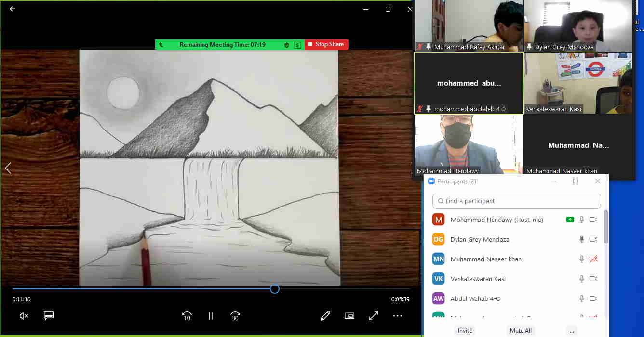
Task: Click the MN avatar in participants list
Action: pyautogui.click(x=438, y=259)
